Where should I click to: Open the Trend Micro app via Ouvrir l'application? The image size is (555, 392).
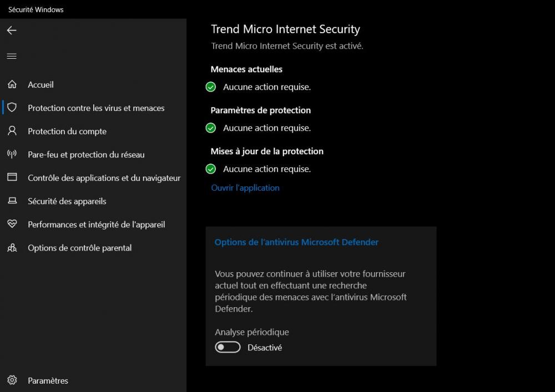pyautogui.click(x=245, y=188)
